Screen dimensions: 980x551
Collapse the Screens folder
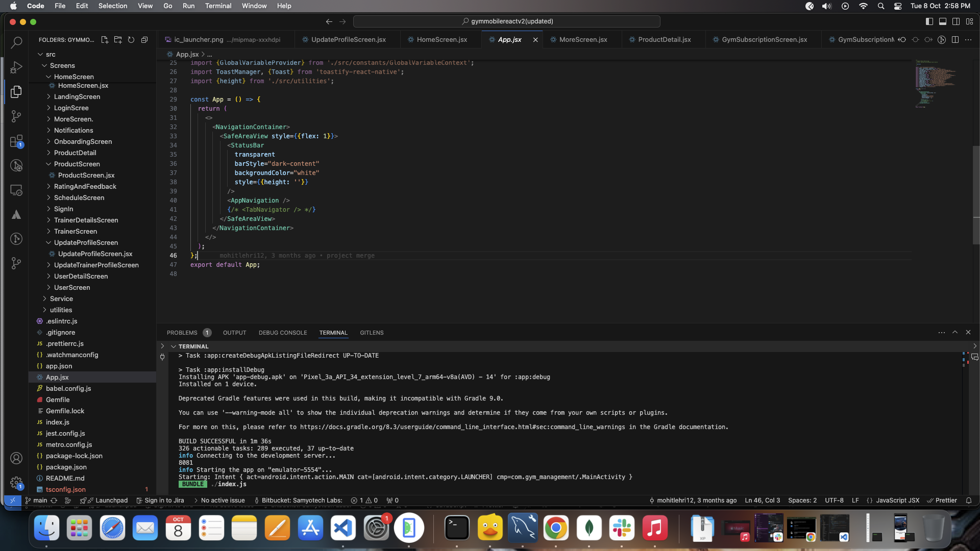pos(62,66)
